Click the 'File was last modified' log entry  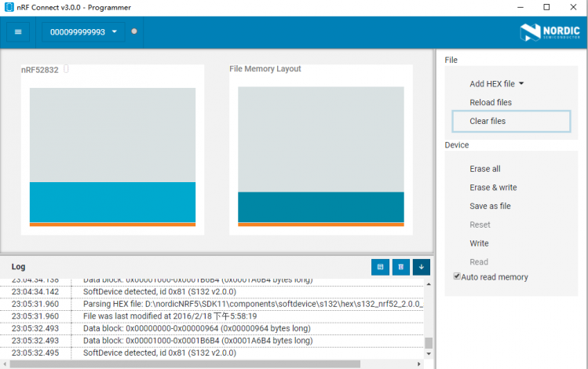coord(212,316)
